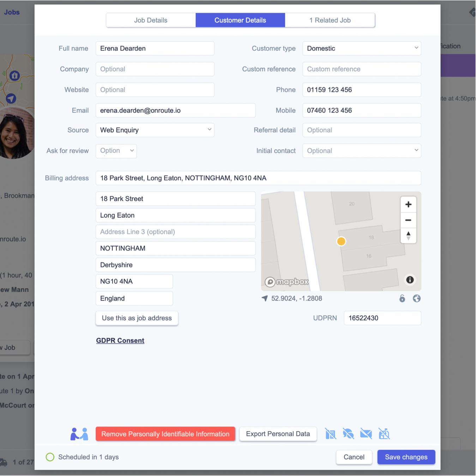Click the globe icon below the map
Screen dimensions: 476x476
(417, 299)
